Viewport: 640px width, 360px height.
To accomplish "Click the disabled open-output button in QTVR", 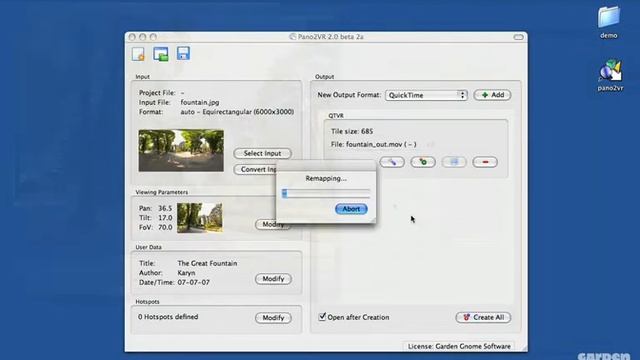I will coord(454,162).
